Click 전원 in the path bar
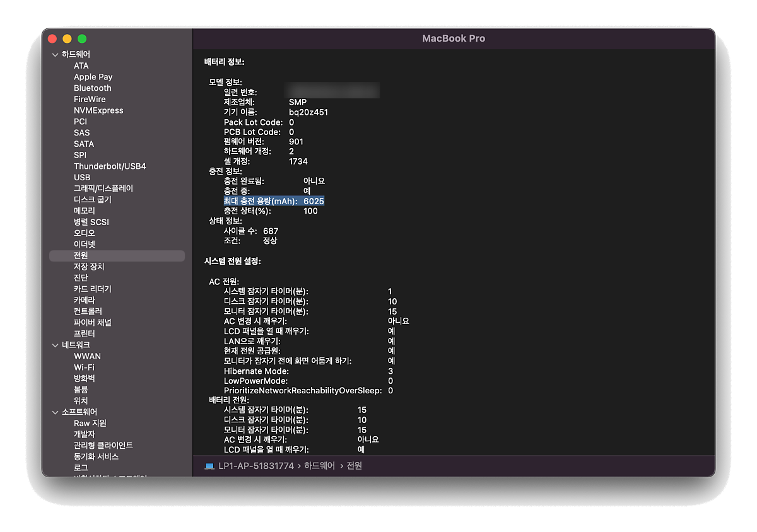Viewport: 757px width, 532px height. [355, 466]
